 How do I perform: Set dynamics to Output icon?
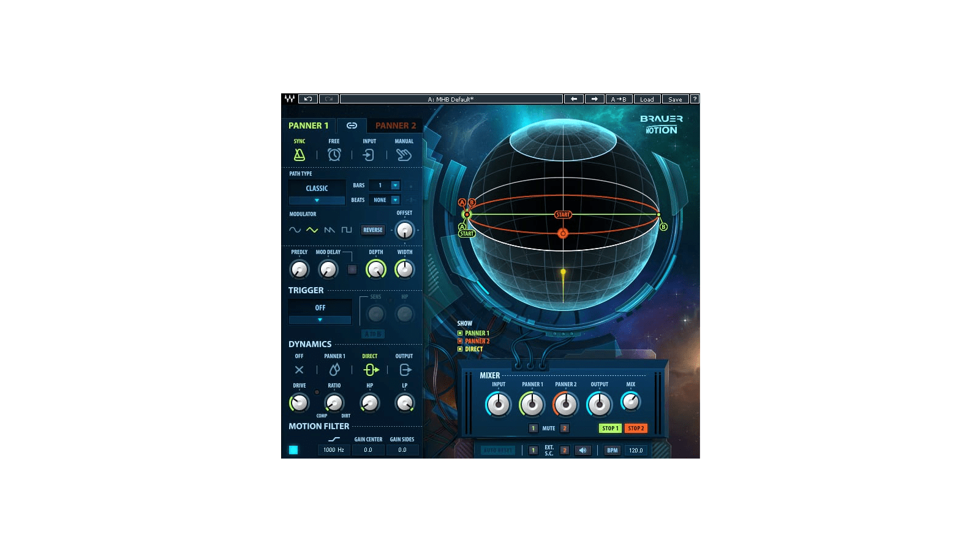(x=405, y=370)
